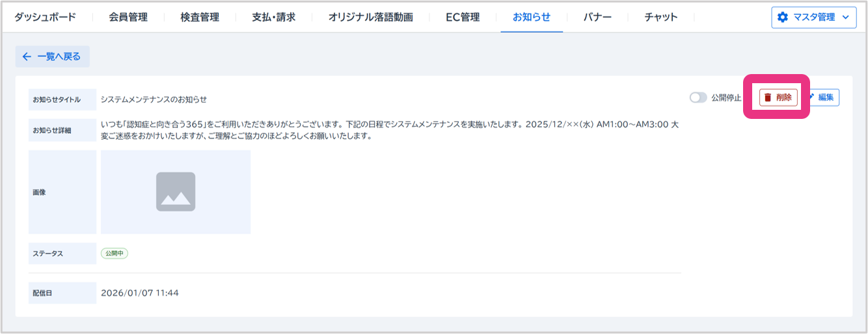The image size is (868, 334).
Task: Open the 支払・請求 tab
Action: coord(273,18)
